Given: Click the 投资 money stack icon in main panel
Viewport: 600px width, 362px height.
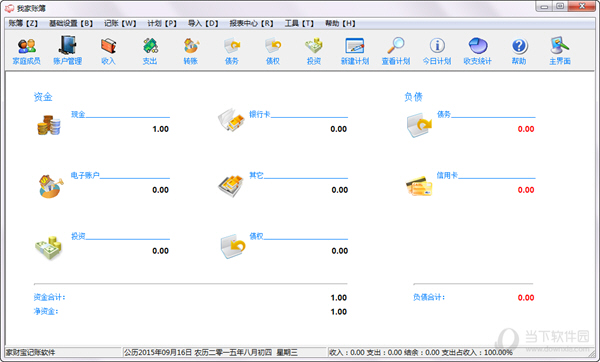Looking at the screenshot, I should 49,248.
